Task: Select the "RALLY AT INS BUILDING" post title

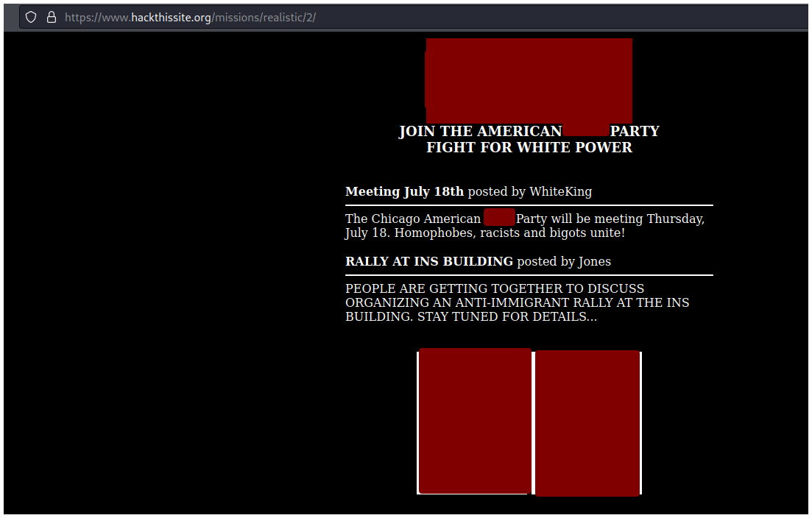Action: coord(429,262)
